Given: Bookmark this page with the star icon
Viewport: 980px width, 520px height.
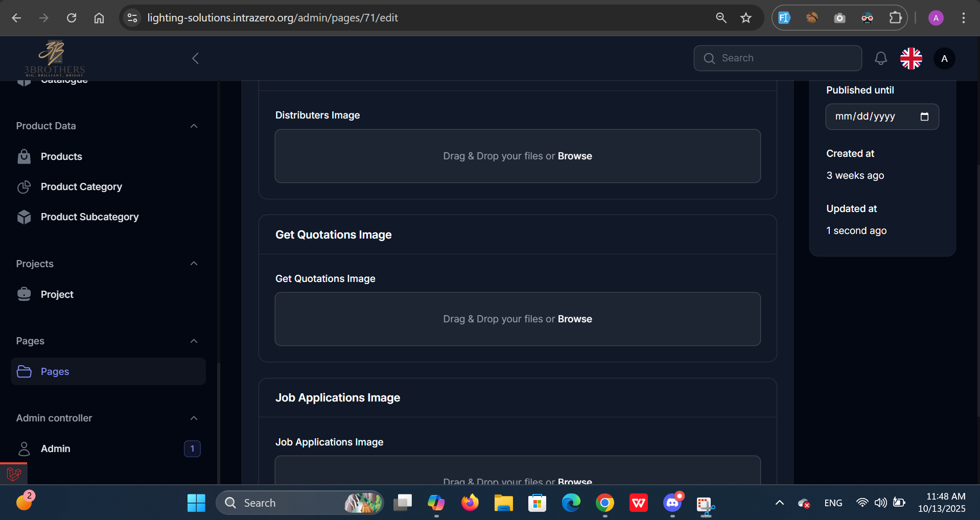Looking at the screenshot, I should pyautogui.click(x=745, y=18).
